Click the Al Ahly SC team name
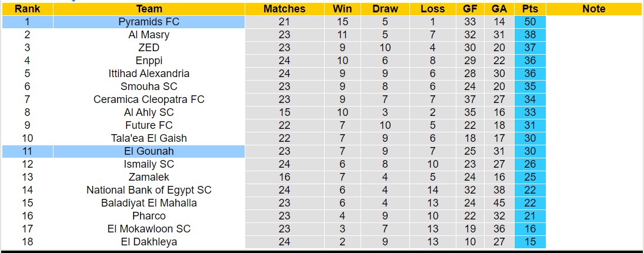The width and height of the screenshot is (644, 253). click(x=149, y=112)
